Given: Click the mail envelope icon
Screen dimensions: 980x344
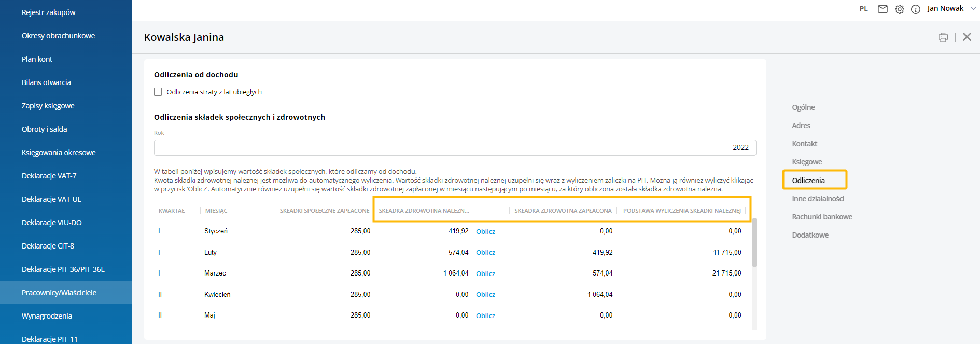Looking at the screenshot, I should tap(883, 9).
